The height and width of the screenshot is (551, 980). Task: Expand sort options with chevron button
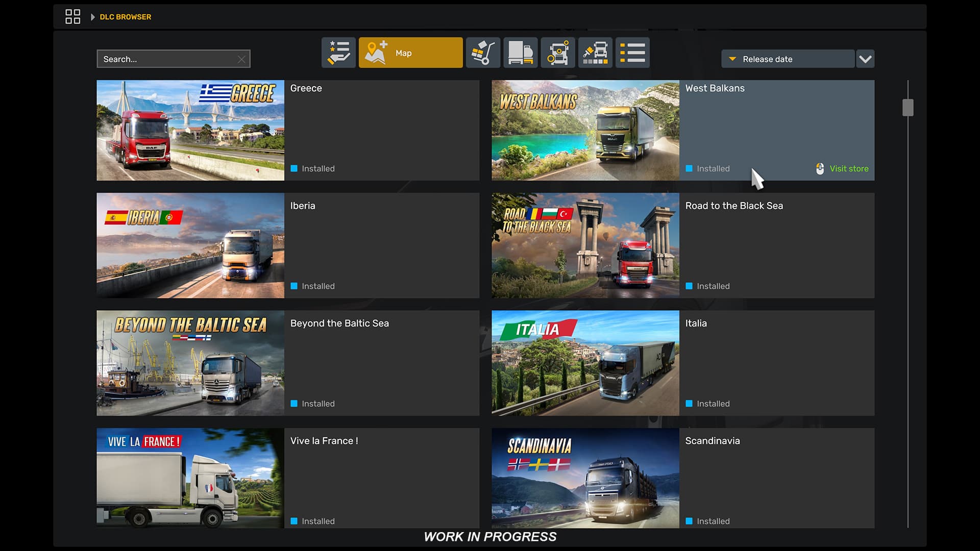[865, 59]
